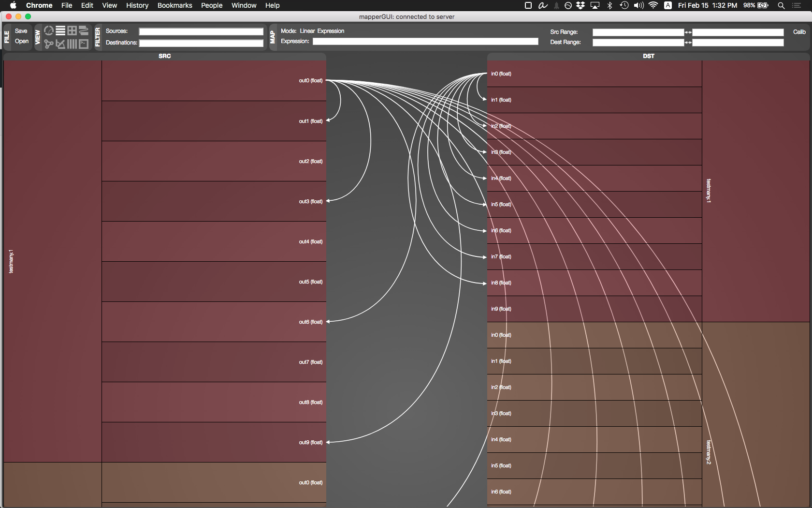Viewport: 812px width, 508px height.
Task: Click the Open button
Action: click(21, 42)
